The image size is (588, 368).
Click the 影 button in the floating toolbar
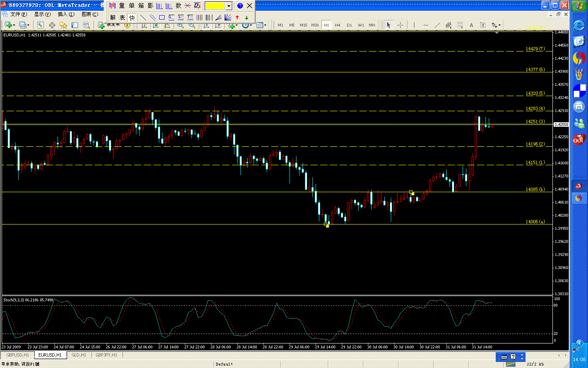[150, 6]
